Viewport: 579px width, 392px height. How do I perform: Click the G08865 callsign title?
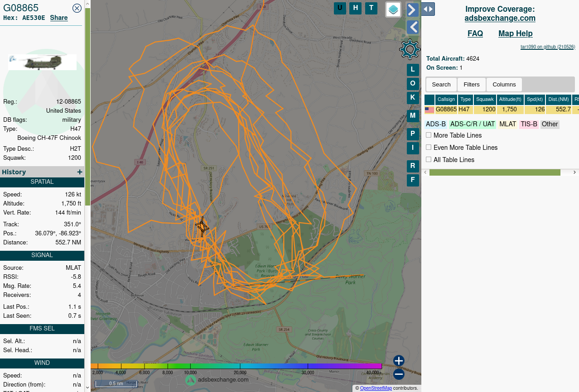pos(21,8)
